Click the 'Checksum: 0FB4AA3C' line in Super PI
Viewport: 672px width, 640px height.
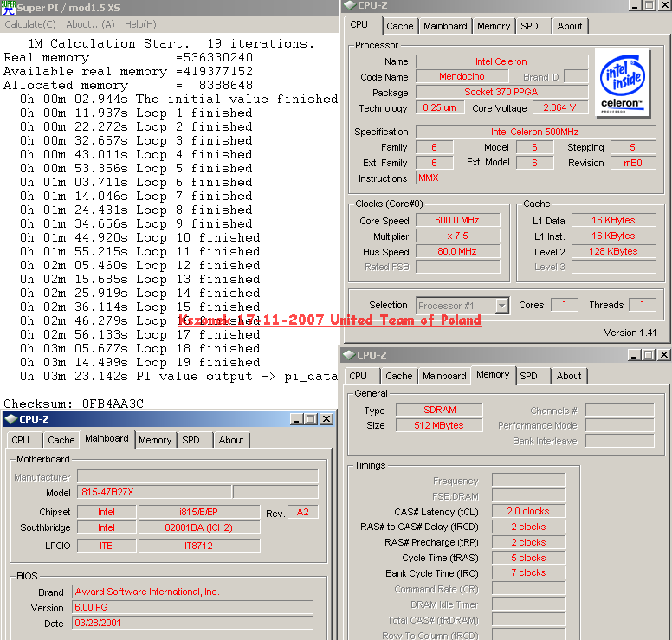tap(74, 404)
